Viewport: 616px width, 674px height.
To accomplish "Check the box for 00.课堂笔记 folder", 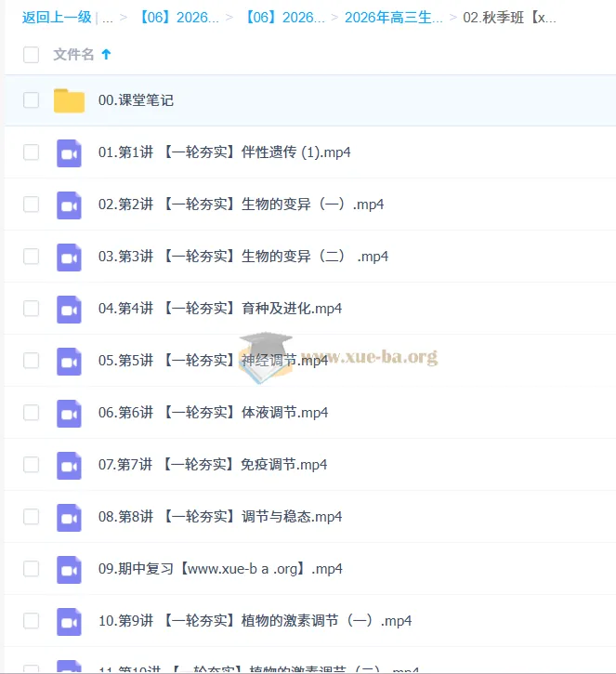I will point(32,100).
